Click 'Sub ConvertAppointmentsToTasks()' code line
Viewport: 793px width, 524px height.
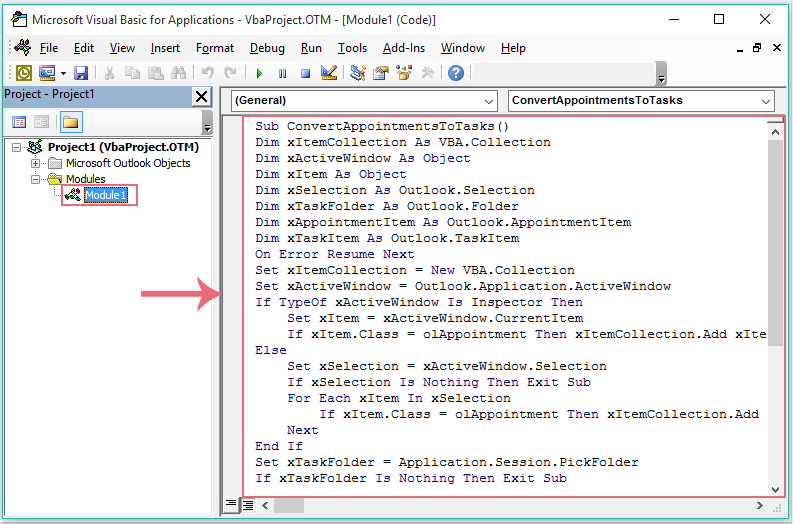point(382,126)
